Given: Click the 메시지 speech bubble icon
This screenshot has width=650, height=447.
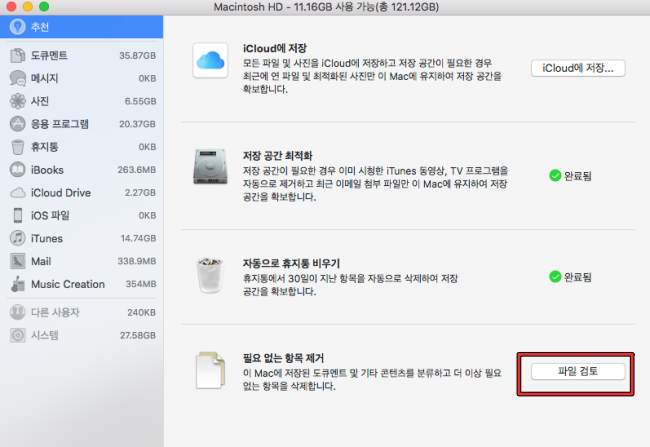Looking at the screenshot, I should 17,78.
